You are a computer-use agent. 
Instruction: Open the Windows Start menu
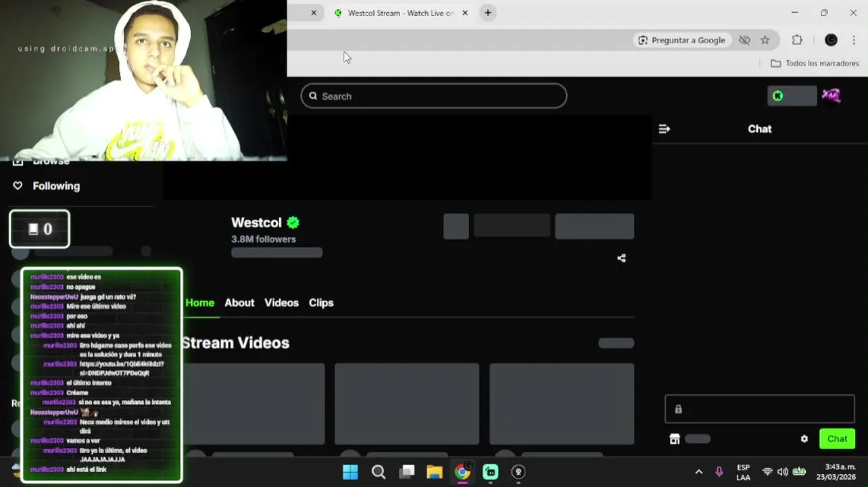click(x=350, y=472)
